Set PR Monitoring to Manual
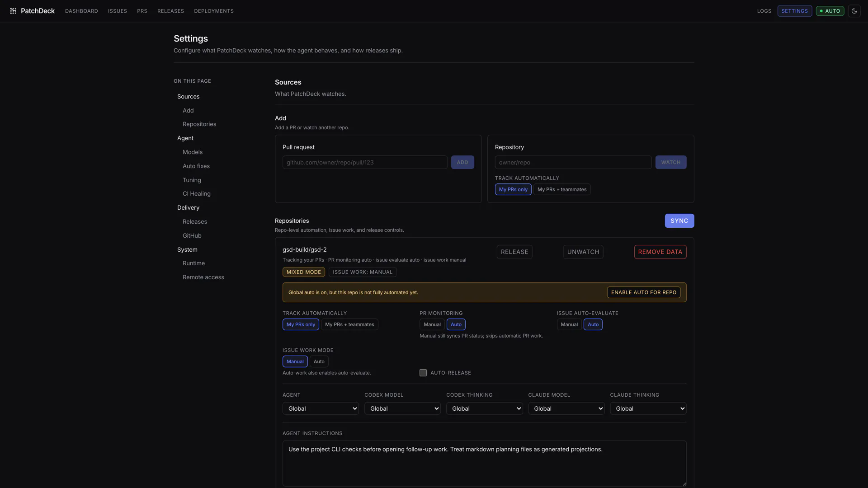The image size is (868, 488). point(432,324)
